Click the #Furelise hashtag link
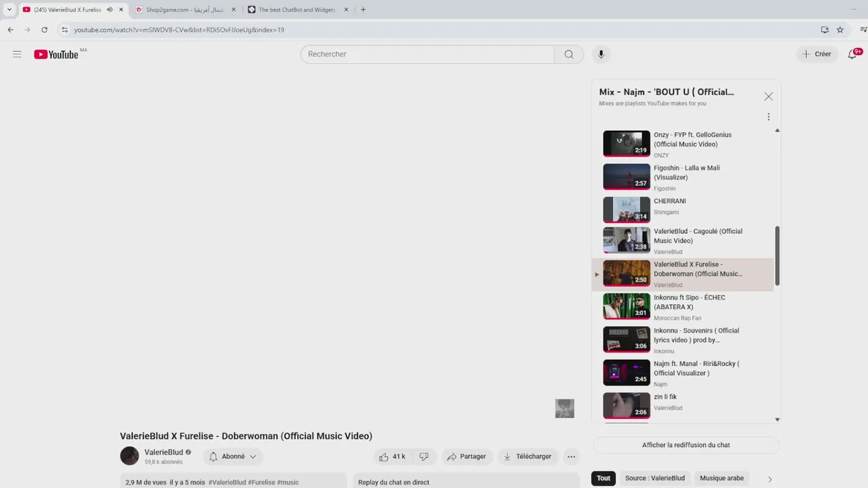The image size is (868, 488). coord(262,483)
